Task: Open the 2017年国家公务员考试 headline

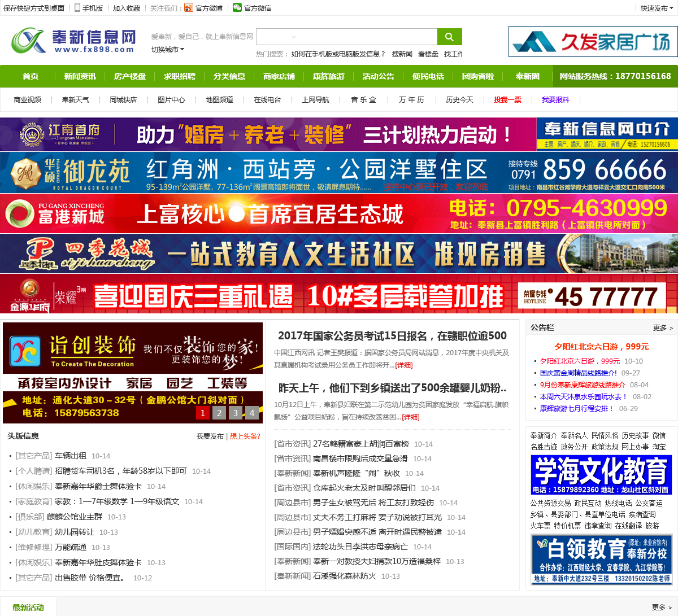Action: pos(392,336)
